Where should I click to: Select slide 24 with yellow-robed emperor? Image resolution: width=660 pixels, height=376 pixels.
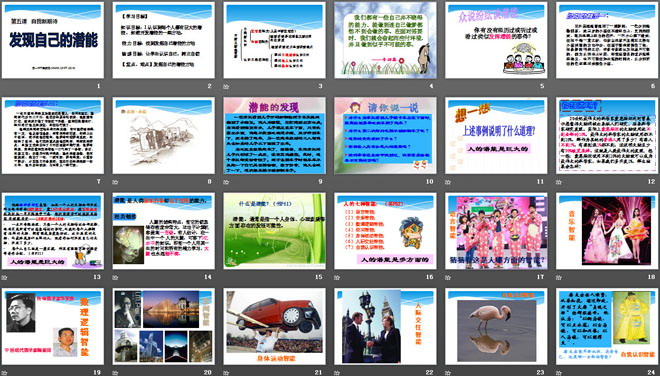[x=607, y=326]
